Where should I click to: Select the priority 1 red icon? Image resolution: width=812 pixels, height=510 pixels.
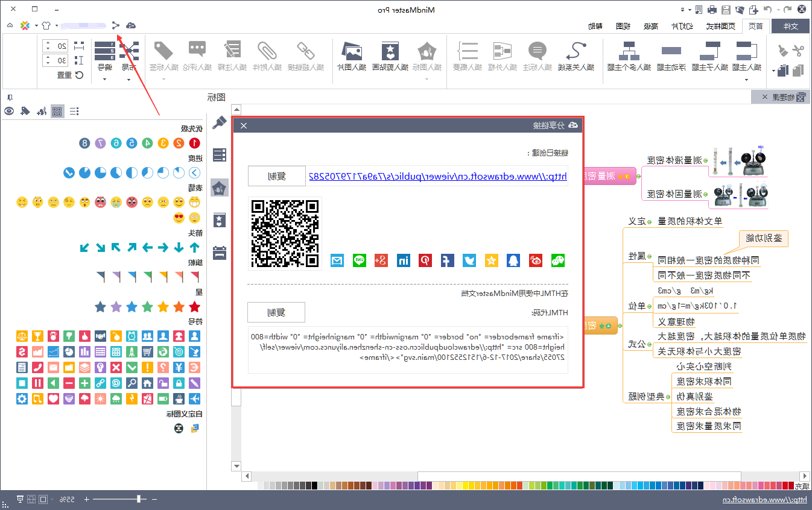click(x=194, y=143)
